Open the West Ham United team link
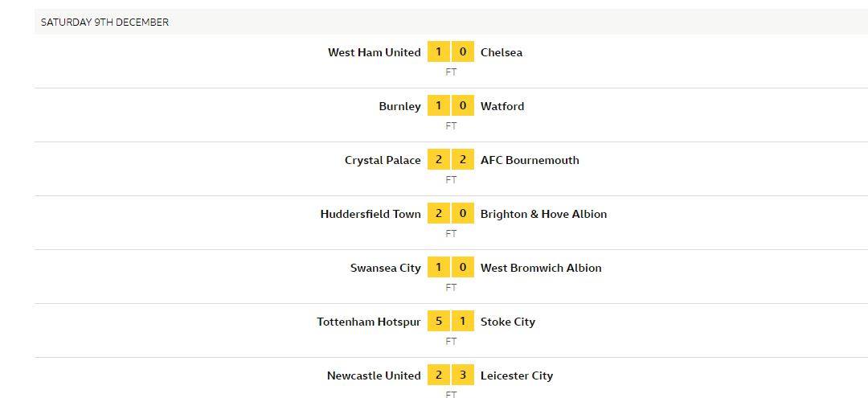 tap(375, 52)
